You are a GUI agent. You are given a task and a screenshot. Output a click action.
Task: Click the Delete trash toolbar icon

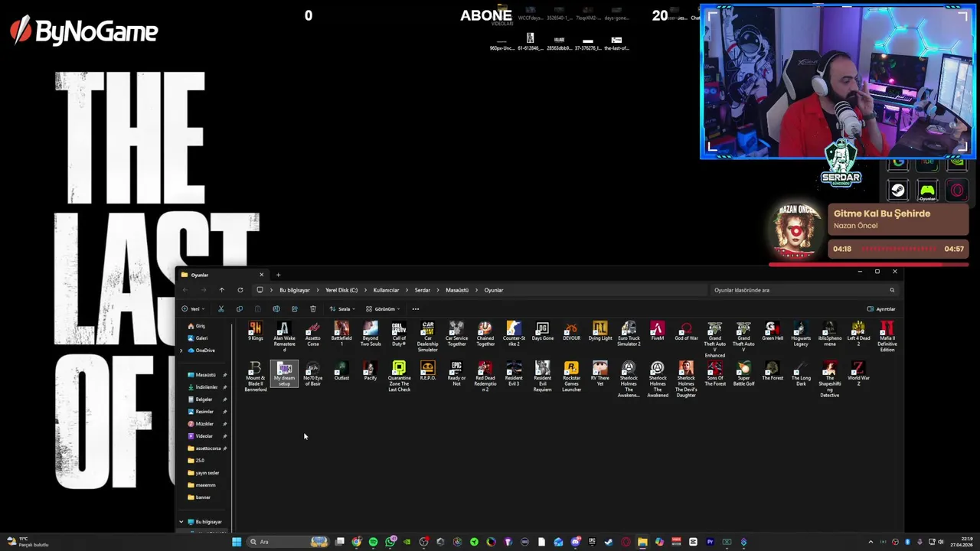(x=312, y=309)
